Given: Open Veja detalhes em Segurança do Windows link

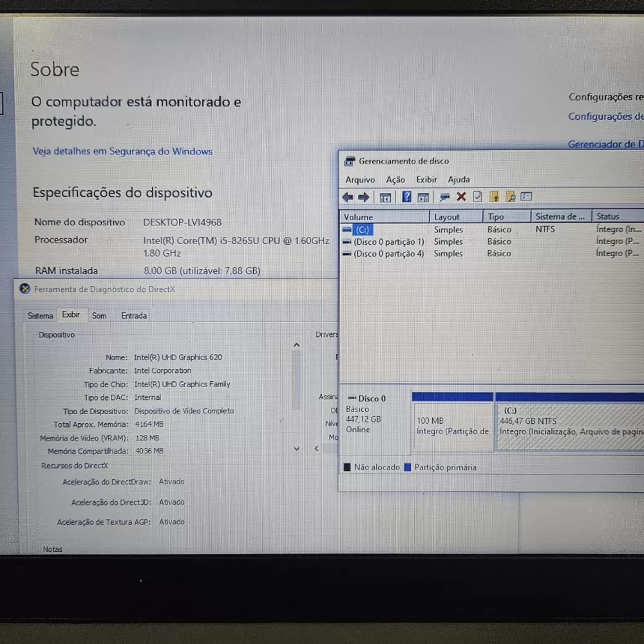Looking at the screenshot, I should [x=122, y=151].
